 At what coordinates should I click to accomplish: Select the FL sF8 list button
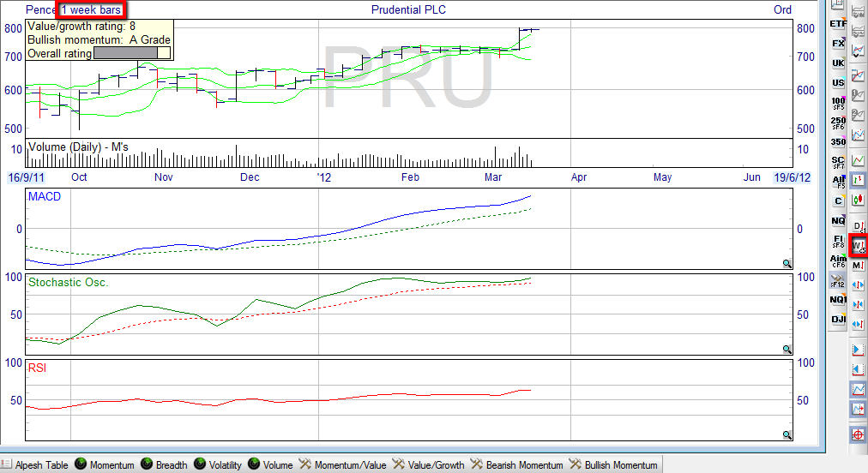[x=838, y=241]
